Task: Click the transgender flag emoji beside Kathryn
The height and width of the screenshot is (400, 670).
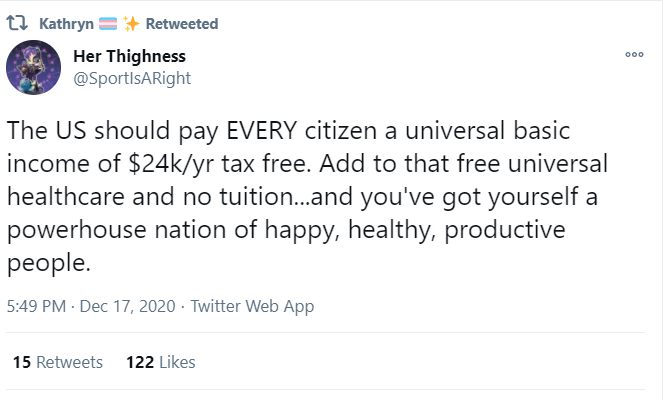Action: (x=108, y=24)
